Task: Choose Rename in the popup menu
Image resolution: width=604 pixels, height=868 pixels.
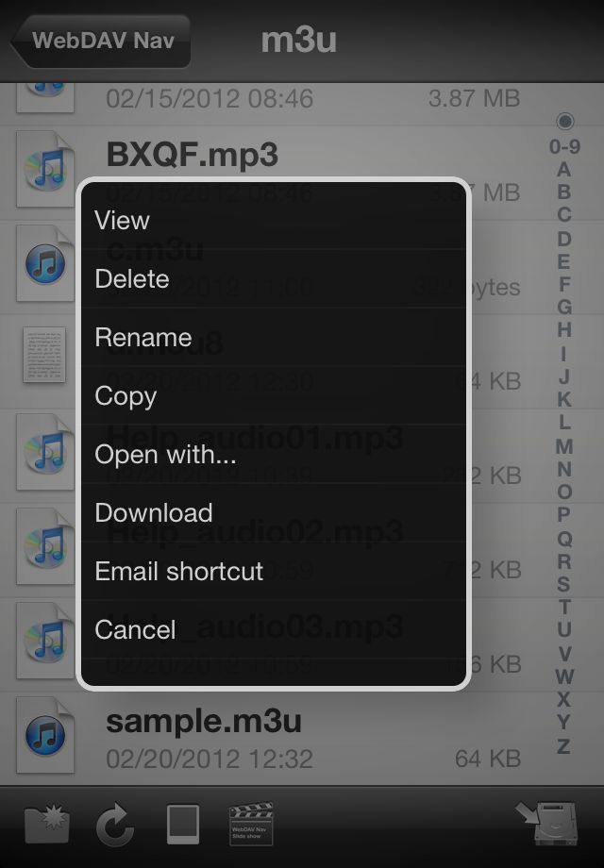Action: (274, 337)
